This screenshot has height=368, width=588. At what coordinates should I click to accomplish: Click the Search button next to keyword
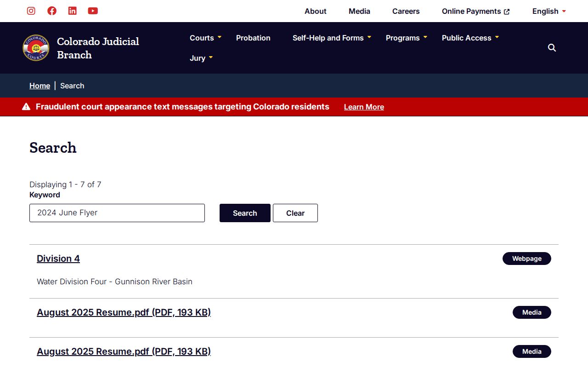point(245,213)
